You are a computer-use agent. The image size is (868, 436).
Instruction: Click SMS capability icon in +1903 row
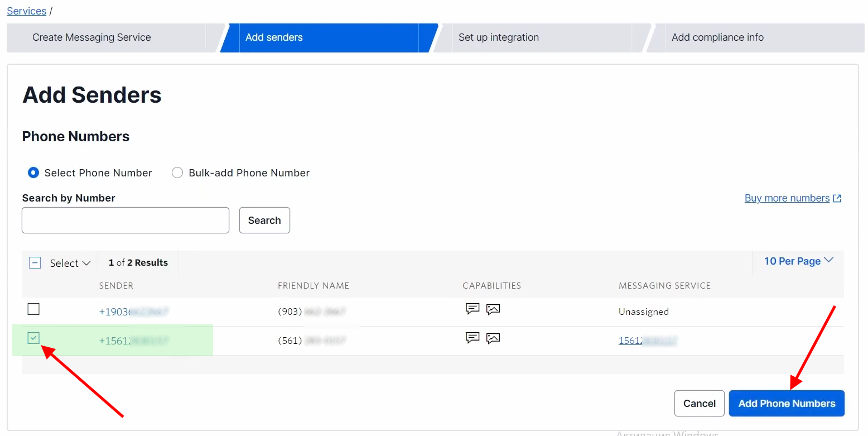click(472, 309)
